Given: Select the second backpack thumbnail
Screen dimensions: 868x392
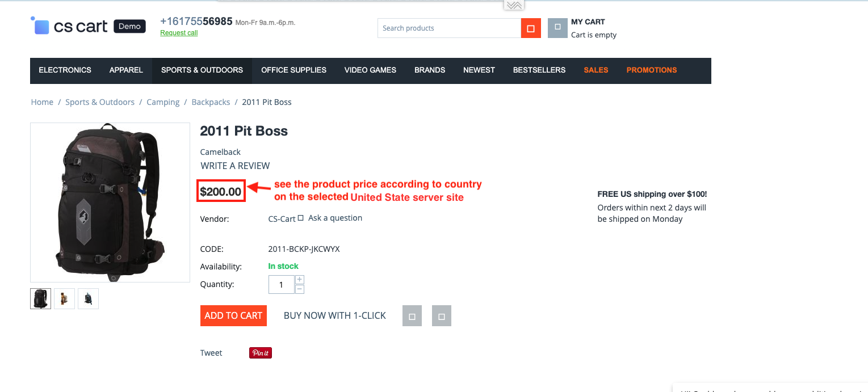Looking at the screenshot, I should point(65,298).
